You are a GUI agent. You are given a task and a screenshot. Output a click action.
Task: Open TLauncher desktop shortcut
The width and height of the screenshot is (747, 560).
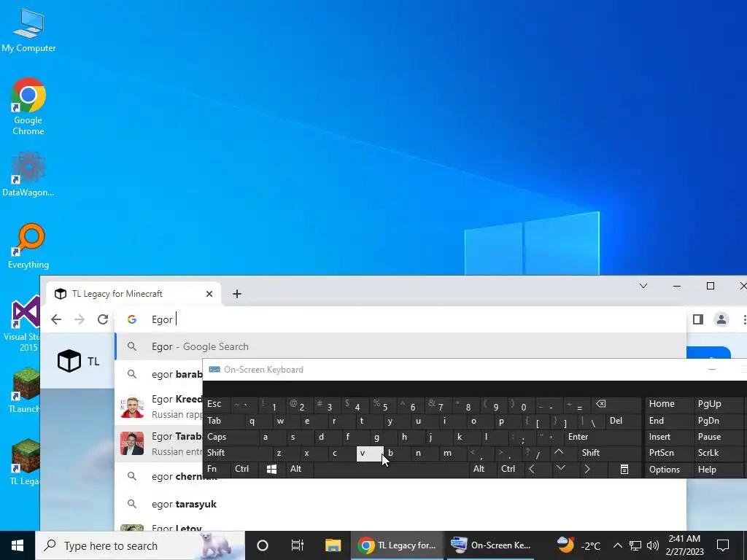(x=25, y=391)
